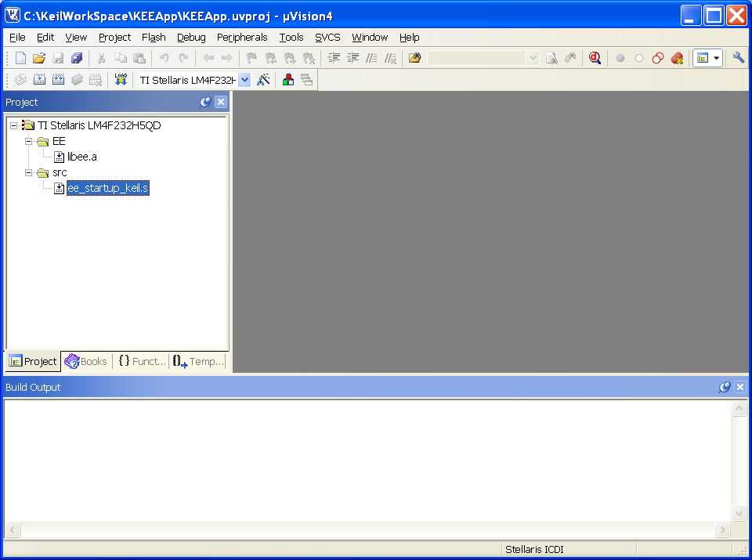Collapse the src folder group
The width and height of the screenshot is (752, 560).
pyautogui.click(x=29, y=172)
